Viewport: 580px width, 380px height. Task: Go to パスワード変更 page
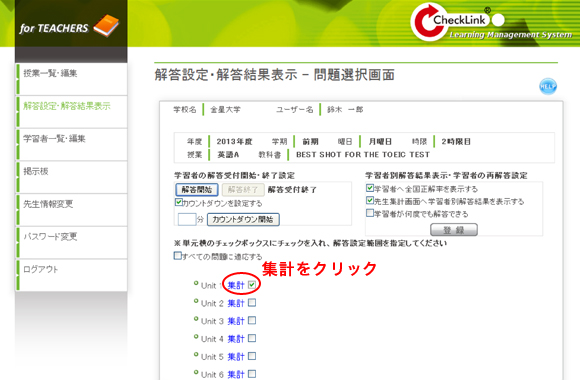[x=50, y=236]
